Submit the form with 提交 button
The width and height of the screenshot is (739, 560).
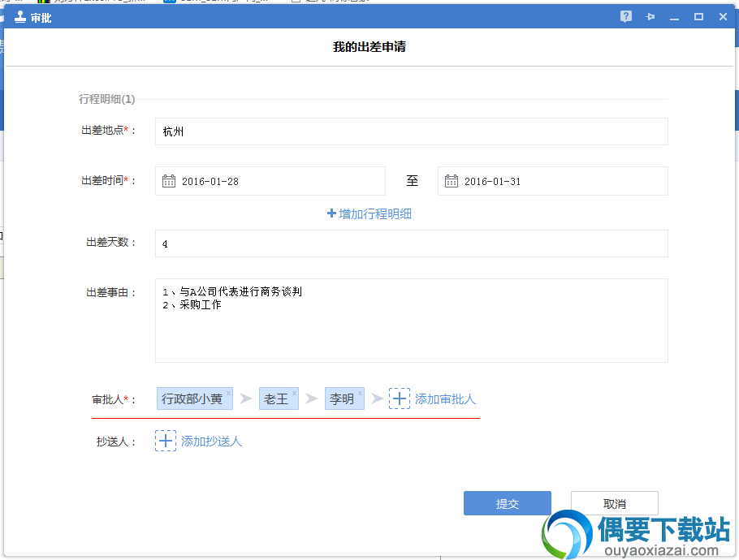(507, 503)
